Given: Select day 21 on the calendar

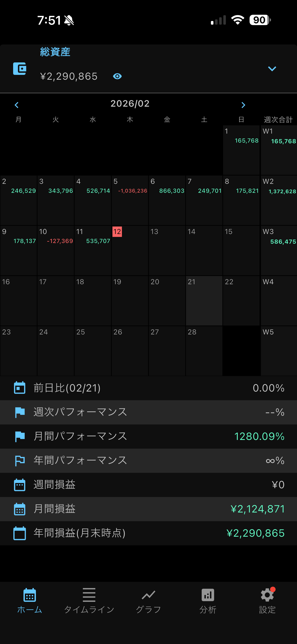Looking at the screenshot, I should click(204, 301).
